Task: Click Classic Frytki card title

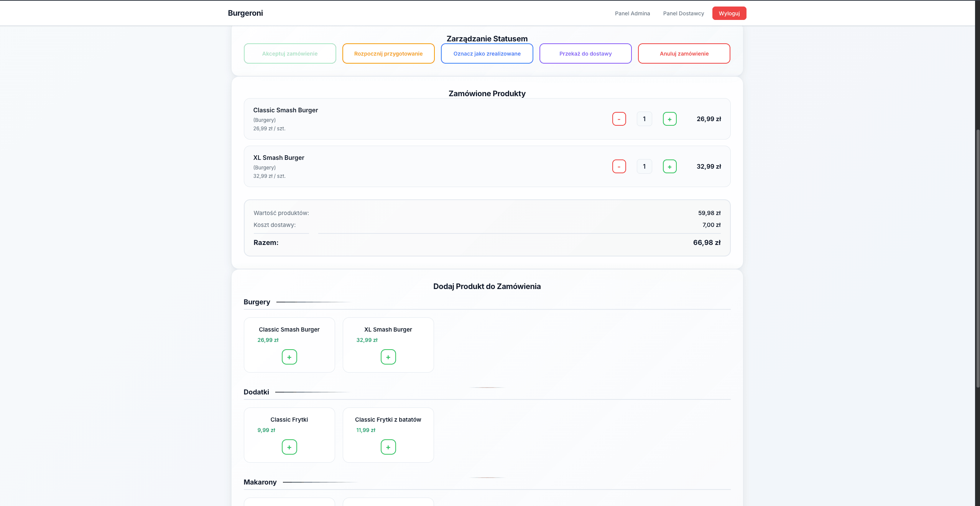Action: coord(289,420)
